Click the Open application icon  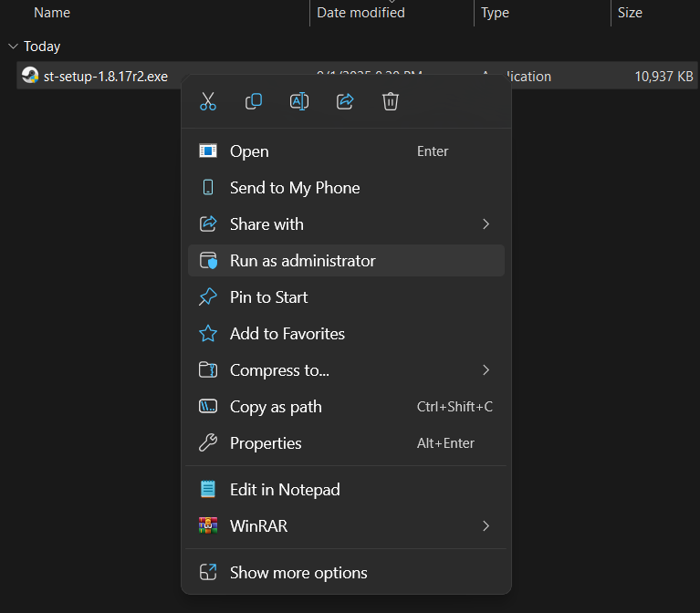click(x=208, y=151)
